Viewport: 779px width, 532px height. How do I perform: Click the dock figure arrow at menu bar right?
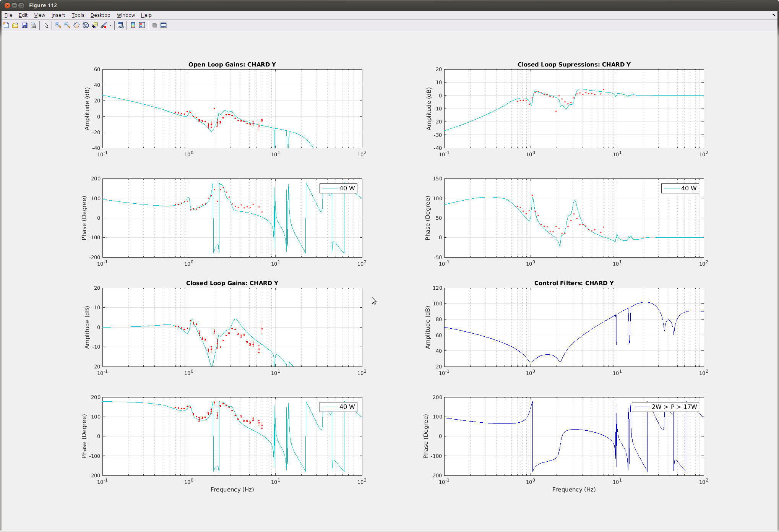(774, 15)
